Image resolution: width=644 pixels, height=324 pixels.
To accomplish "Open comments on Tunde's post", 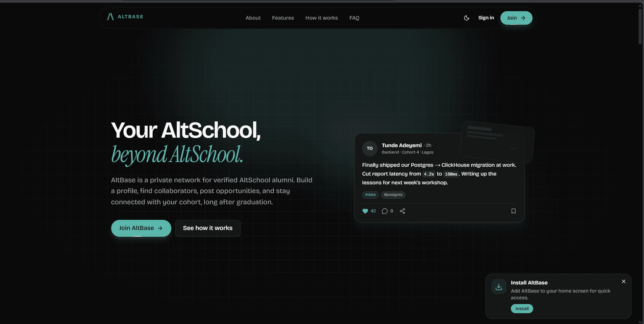I will pyautogui.click(x=385, y=211).
